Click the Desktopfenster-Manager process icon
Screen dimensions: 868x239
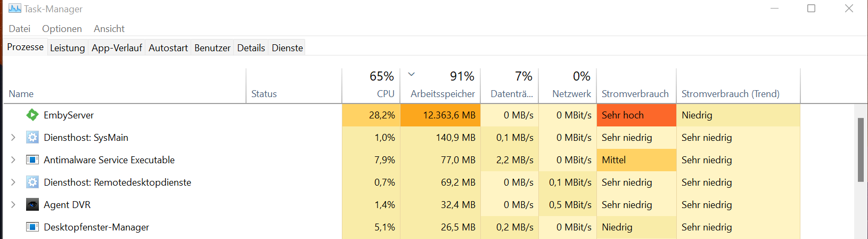coord(32,227)
